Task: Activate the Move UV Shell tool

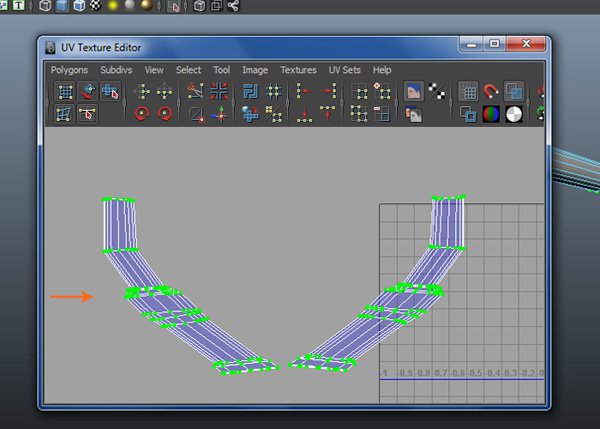Action: (x=88, y=91)
